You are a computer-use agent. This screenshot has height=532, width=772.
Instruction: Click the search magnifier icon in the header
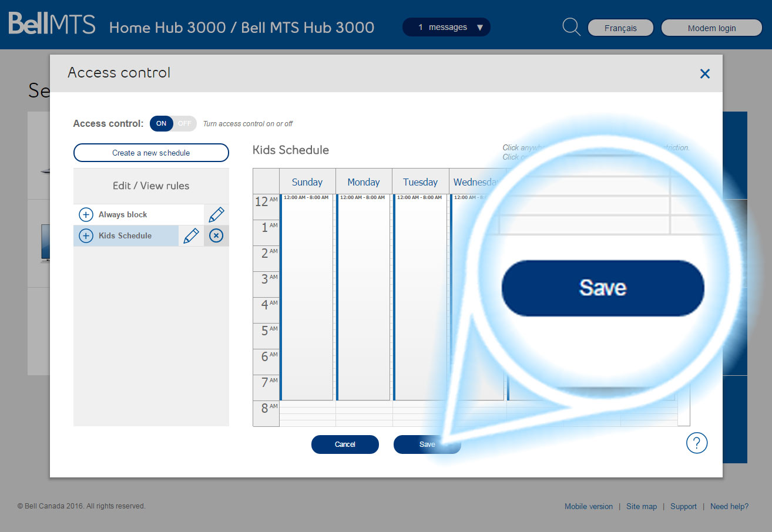coord(571,26)
